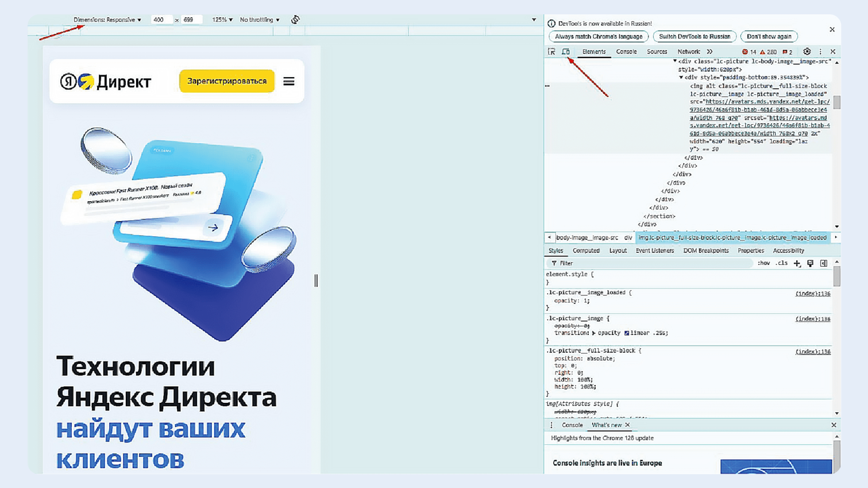The image size is (868, 488).
Task: Click the toggle rendering emulations brush icon
Action: point(811,263)
